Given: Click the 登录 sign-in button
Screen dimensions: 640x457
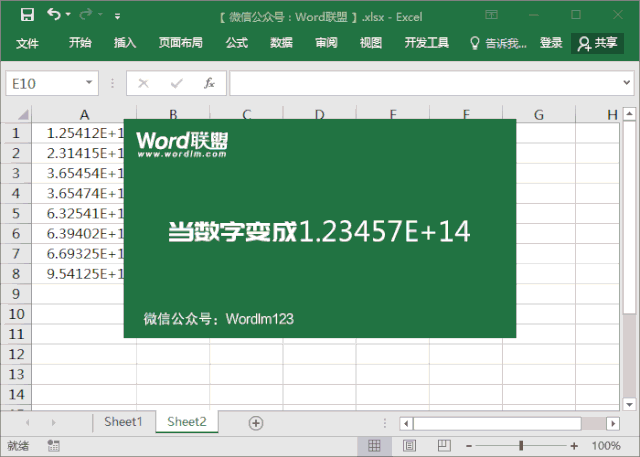Looking at the screenshot, I should click(x=551, y=42).
